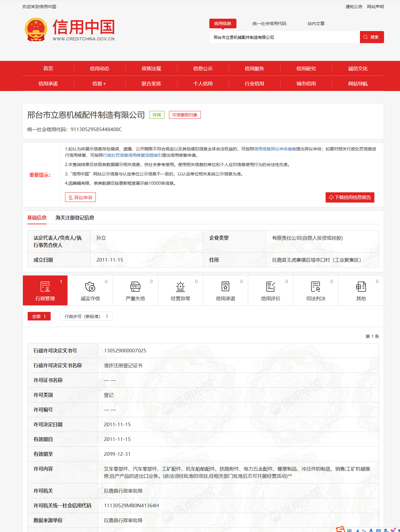Open the 城市信用 navigation item
Image resolution: width=400 pixels, height=532 pixels.
click(306, 83)
